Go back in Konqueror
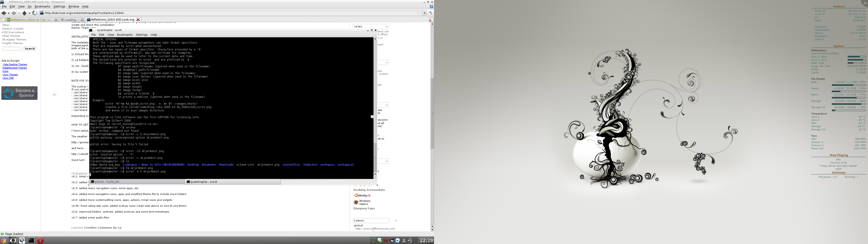Image resolution: width=868 pixels, height=244 pixels. coord(3,13)
